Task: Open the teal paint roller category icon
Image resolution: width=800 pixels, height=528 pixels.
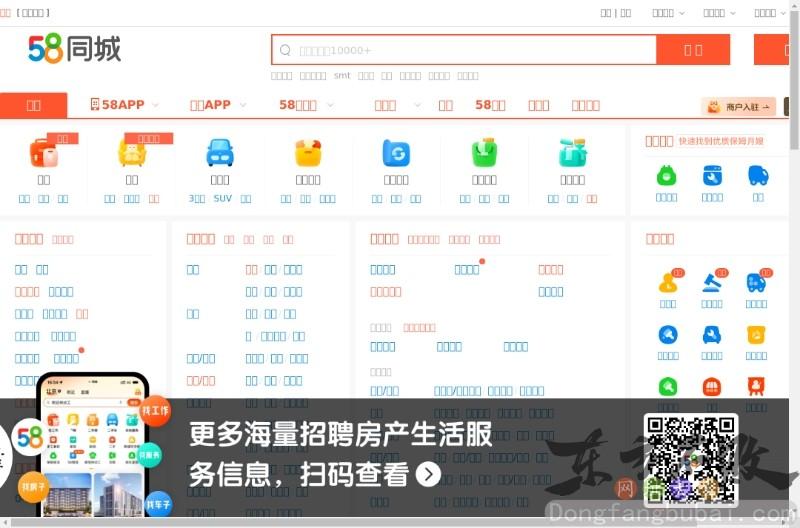Action: (572, 152)
